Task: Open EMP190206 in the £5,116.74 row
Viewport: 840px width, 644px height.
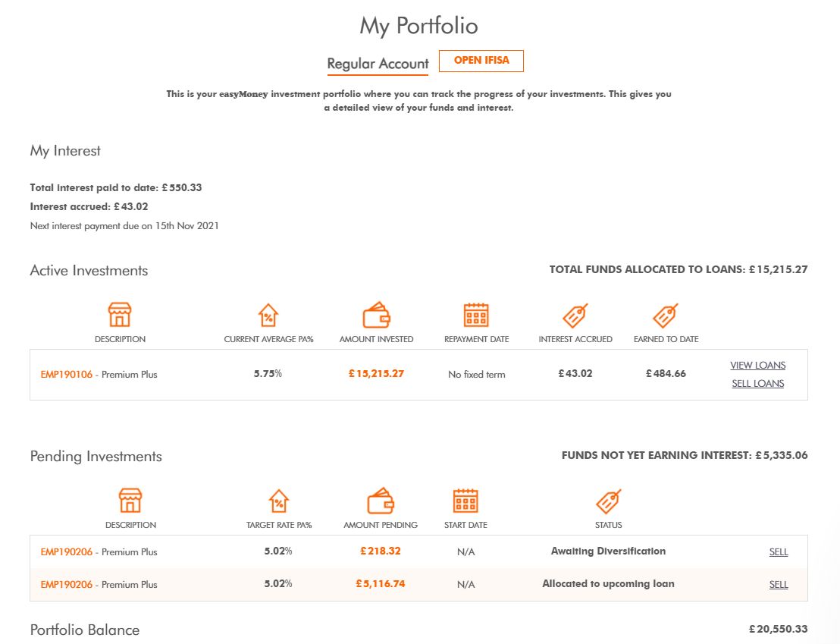Action: point(67,585)
